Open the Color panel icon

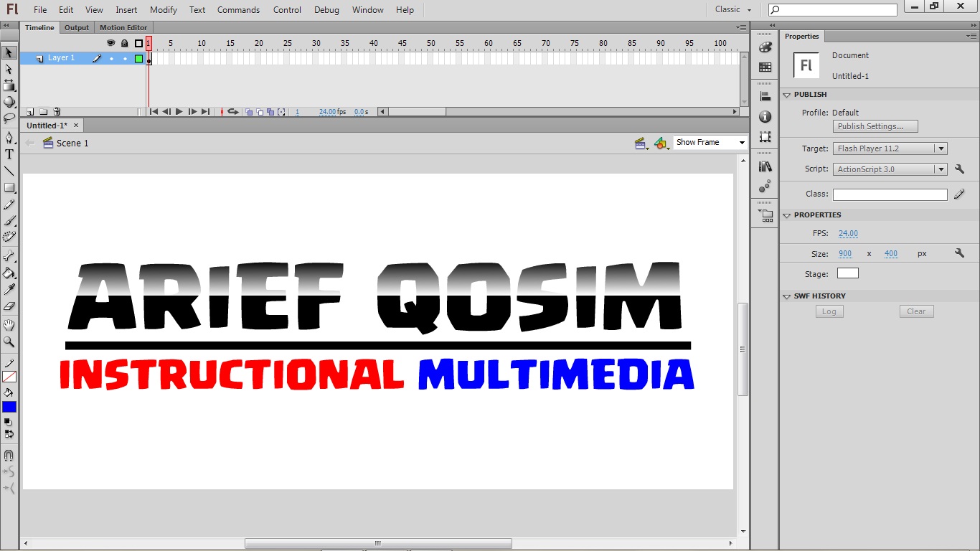coord(765,47)
